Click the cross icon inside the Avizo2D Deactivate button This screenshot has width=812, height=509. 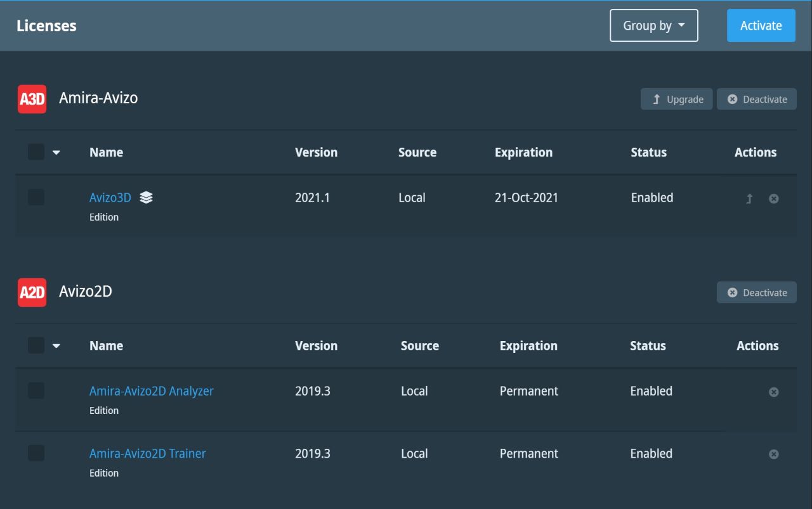click(x=733, y=292)
